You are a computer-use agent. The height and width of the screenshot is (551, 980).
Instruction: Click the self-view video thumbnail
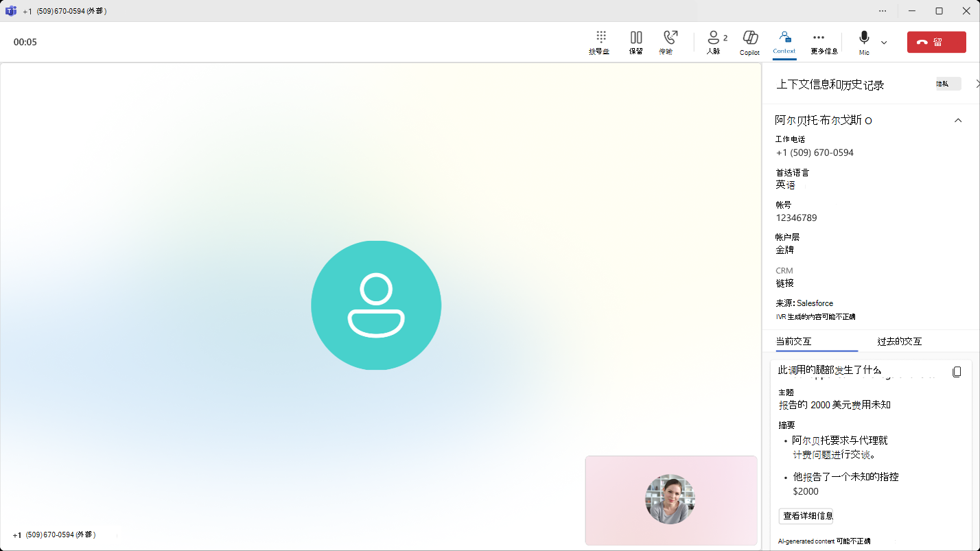670,500
